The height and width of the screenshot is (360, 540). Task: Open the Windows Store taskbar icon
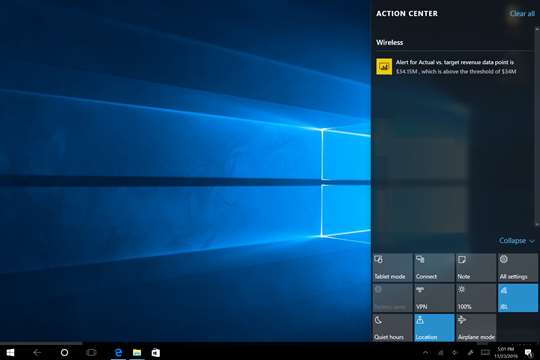pyautogui.click(x=156, y=352)
